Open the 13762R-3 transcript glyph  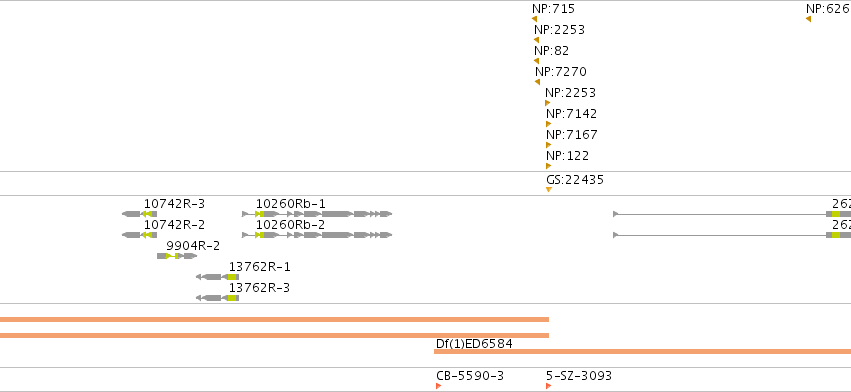[x=217, y=298]
